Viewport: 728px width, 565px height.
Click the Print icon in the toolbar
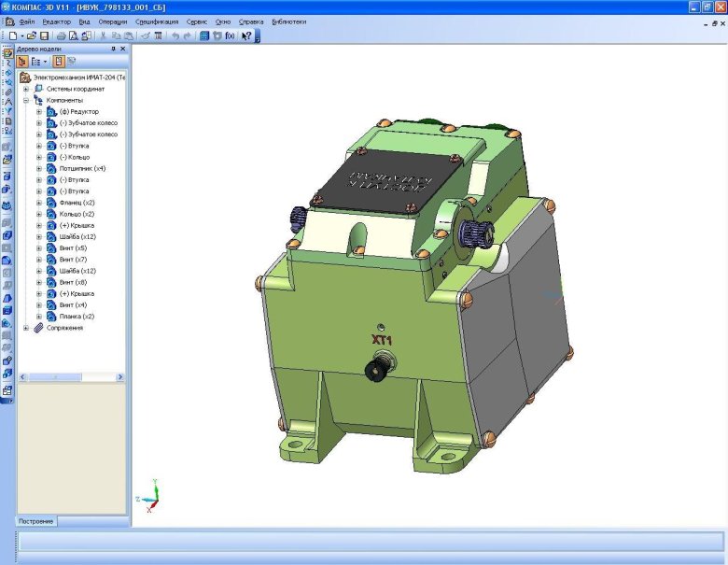pyautogui.click(x=60, y=35)
